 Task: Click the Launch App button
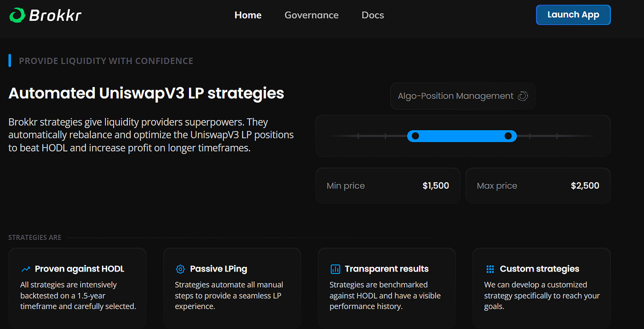[x=573, y=15]
